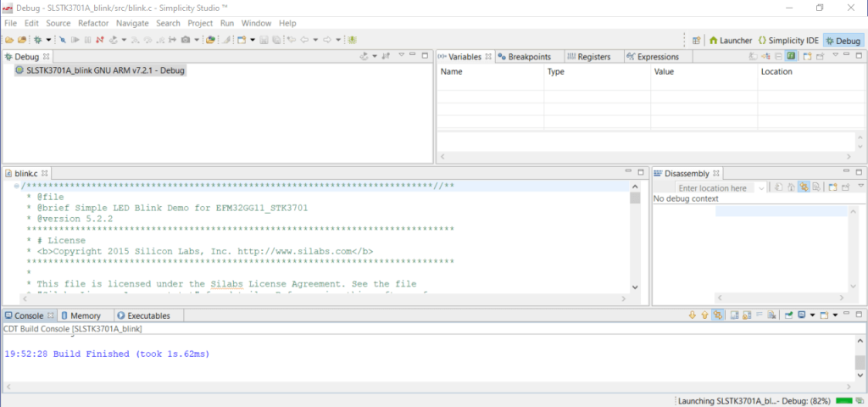This screenshot has height=407, width=868.
Task: Click the Save All toolbar icon
Action: click(x=277, y=40)
